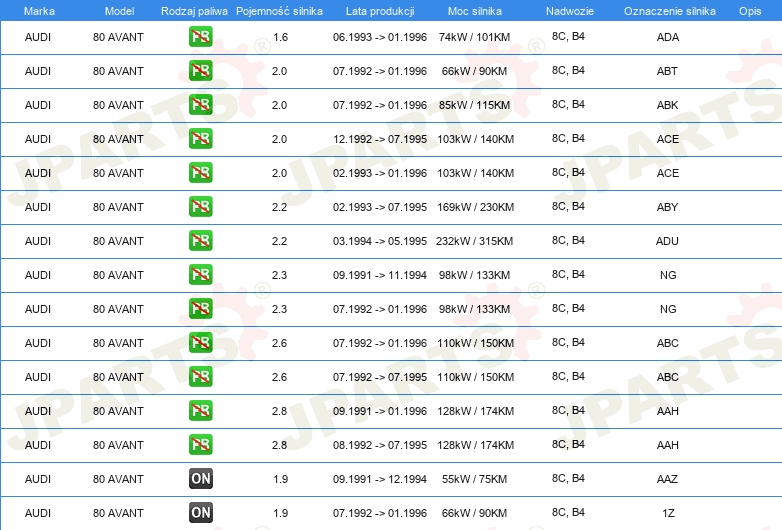
Task: Click PB icon for the 232kW / 315KM engine
Action: tap(200, 241)
